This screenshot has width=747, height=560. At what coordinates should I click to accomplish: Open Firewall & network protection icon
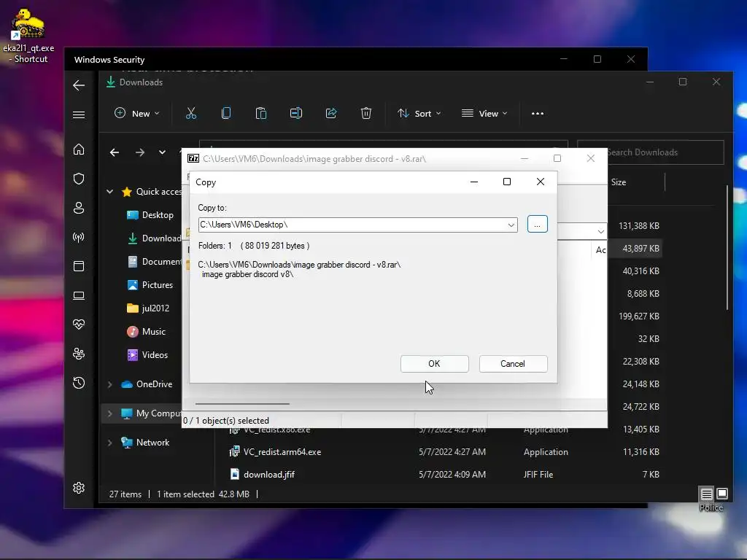coord(79,237)
